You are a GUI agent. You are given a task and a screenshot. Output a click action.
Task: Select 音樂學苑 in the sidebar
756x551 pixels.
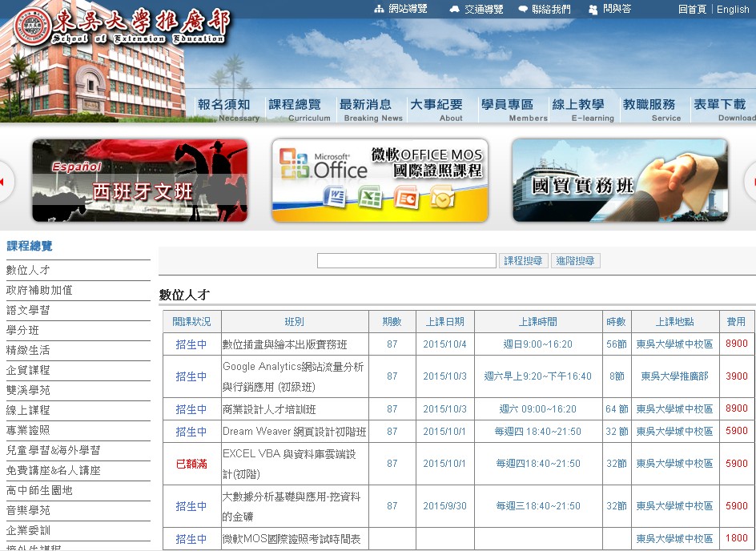pos(28,510)
